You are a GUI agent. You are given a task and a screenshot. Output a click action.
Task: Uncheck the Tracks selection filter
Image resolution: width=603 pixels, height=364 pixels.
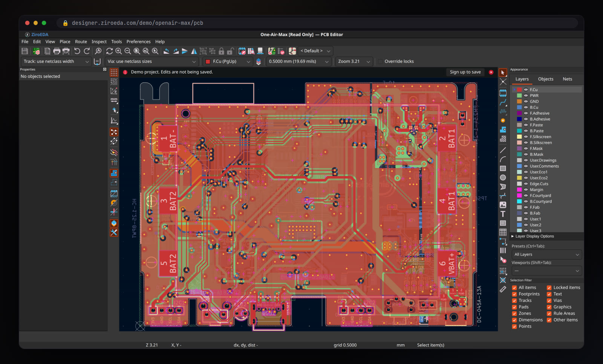coord(514,300)
